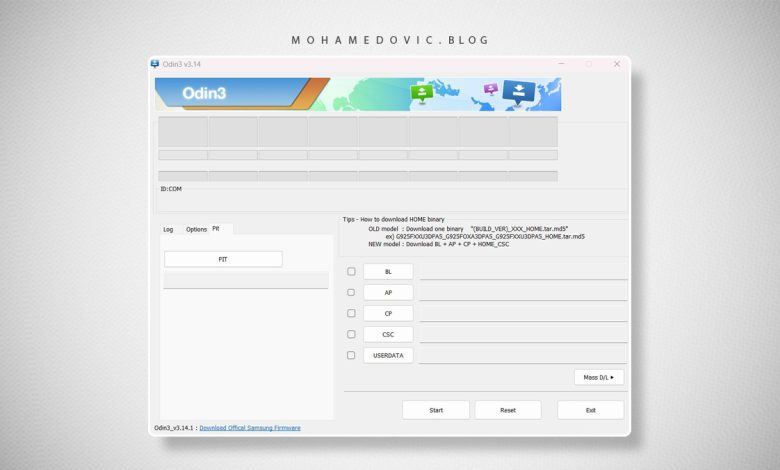Switch to the Log tab

pos(168,229)
